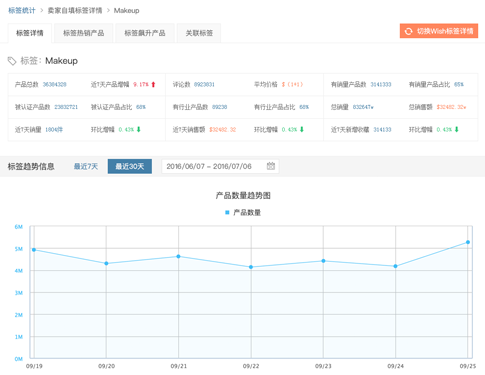This screenshot has width=485, height=375.
Task: Open the 标签统计 breadcrumb link
Action: (x=22, y=10)
